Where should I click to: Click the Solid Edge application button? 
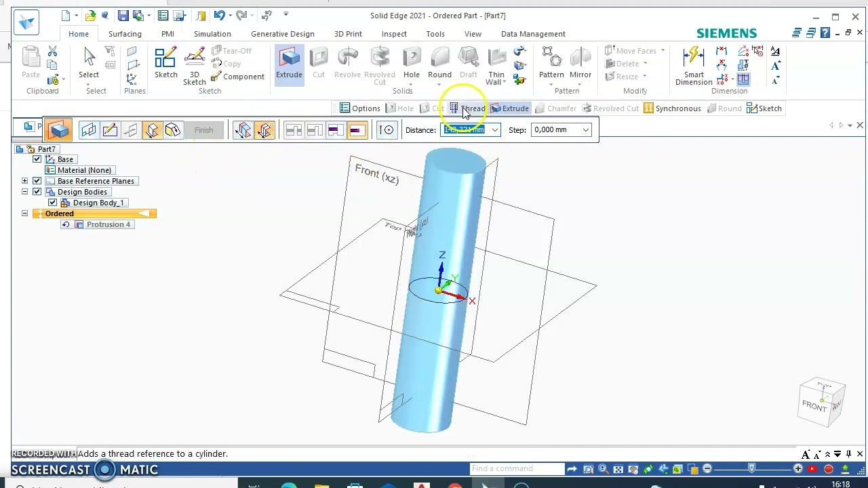click(27, 24)
